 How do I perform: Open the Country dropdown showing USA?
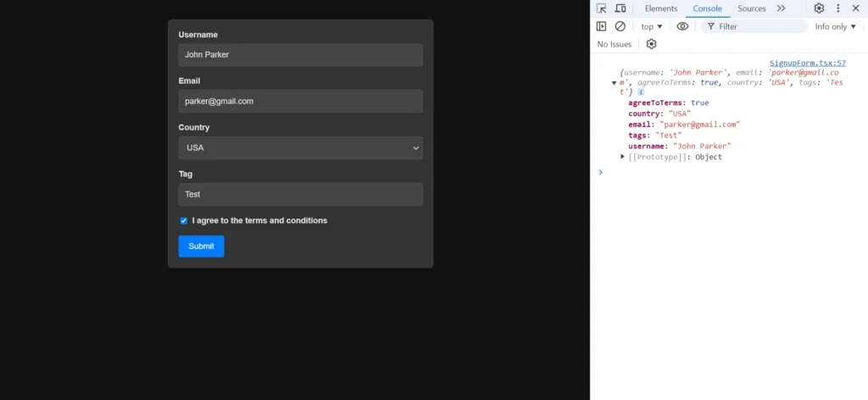300,148
